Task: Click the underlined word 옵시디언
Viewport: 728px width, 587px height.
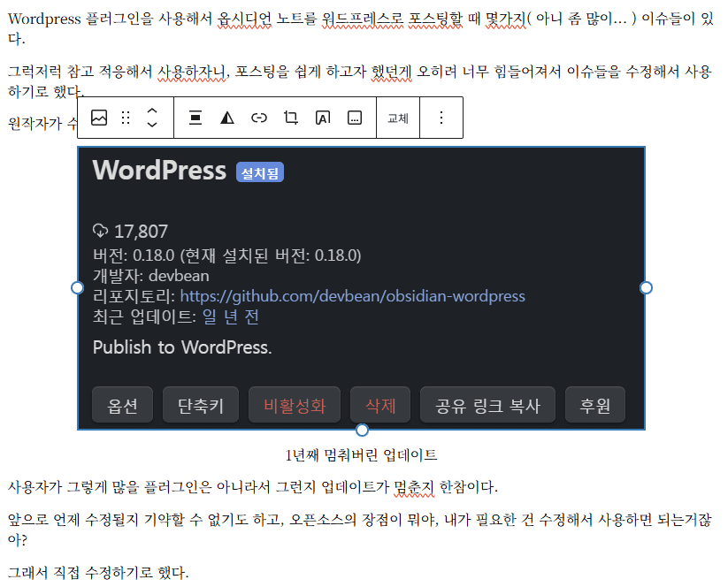Action: [244, 19]
